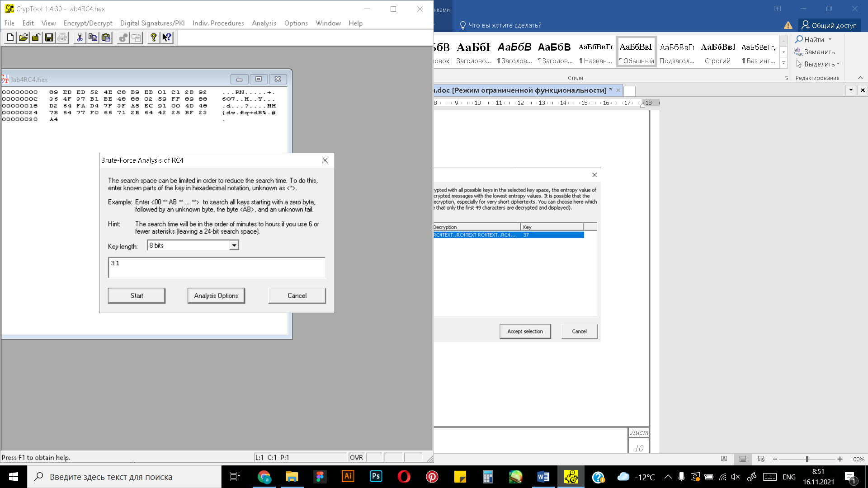Image resolution: width=868 pixels, height=488 pixels.
Task: Click the Что вы хотите сделать search box
Action: tap(500, 25)
